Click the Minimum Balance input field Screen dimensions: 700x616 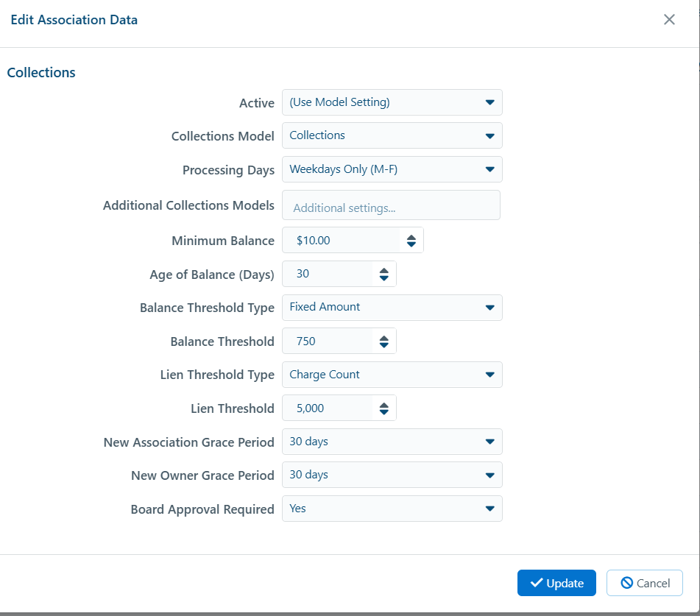[x=342, y=241]
